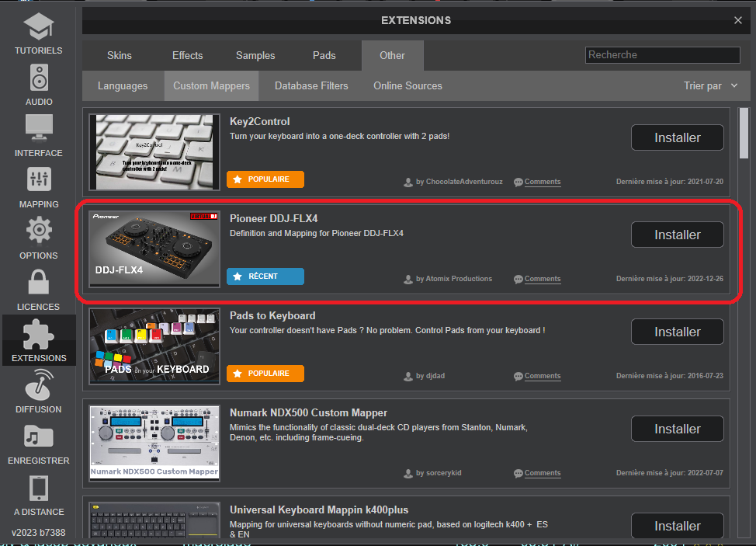Click the extensions list scrollbar thumb
The image size is (756, 546).
[x=744, y=133]
